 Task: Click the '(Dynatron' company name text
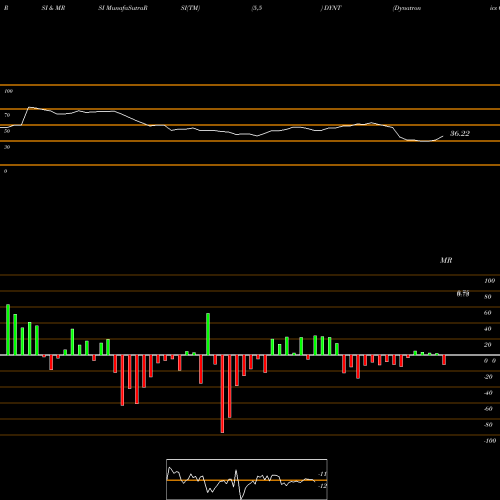tap(407, 8)
